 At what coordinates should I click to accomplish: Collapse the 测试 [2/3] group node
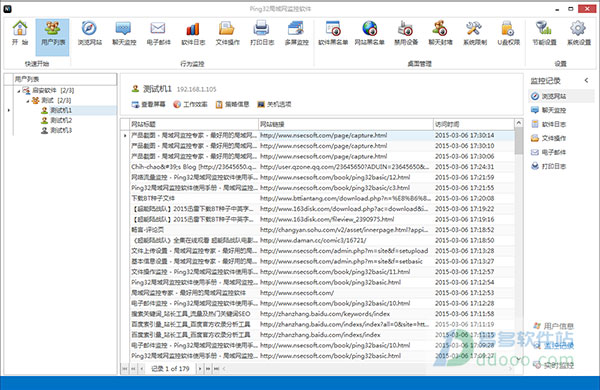[x=28, y=101]
